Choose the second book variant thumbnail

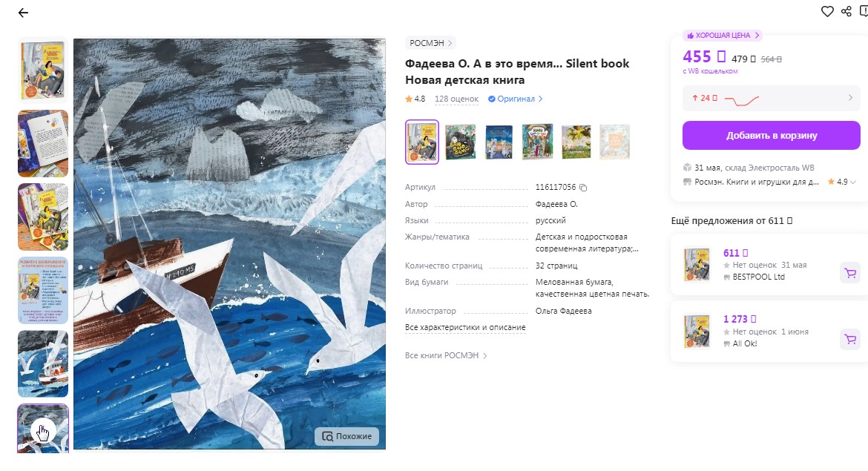[x=461, y=142]
